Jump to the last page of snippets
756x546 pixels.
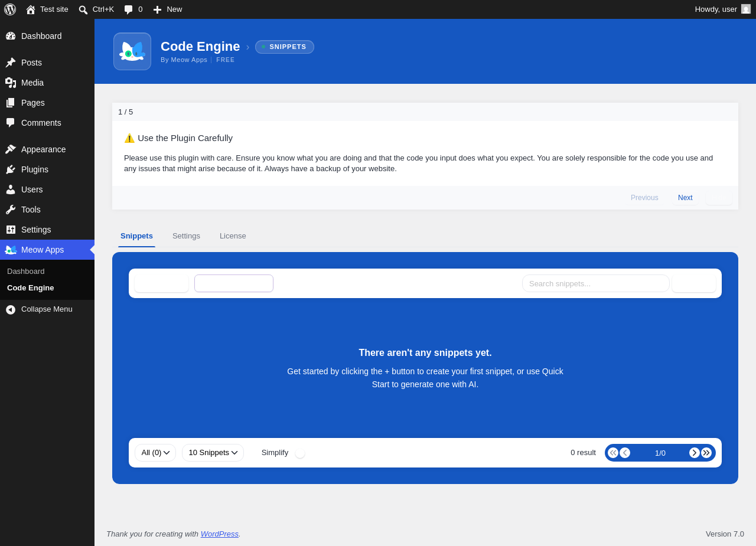706,453
